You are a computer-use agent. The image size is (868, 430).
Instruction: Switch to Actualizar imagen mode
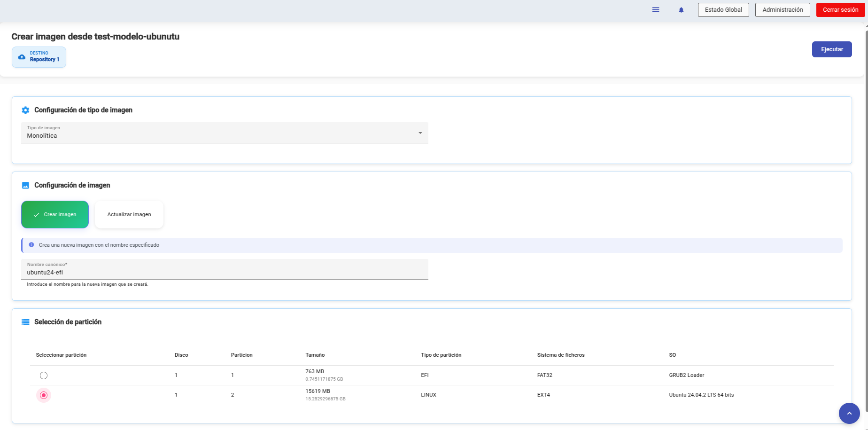pyautogui.click(x=129, y=214)
